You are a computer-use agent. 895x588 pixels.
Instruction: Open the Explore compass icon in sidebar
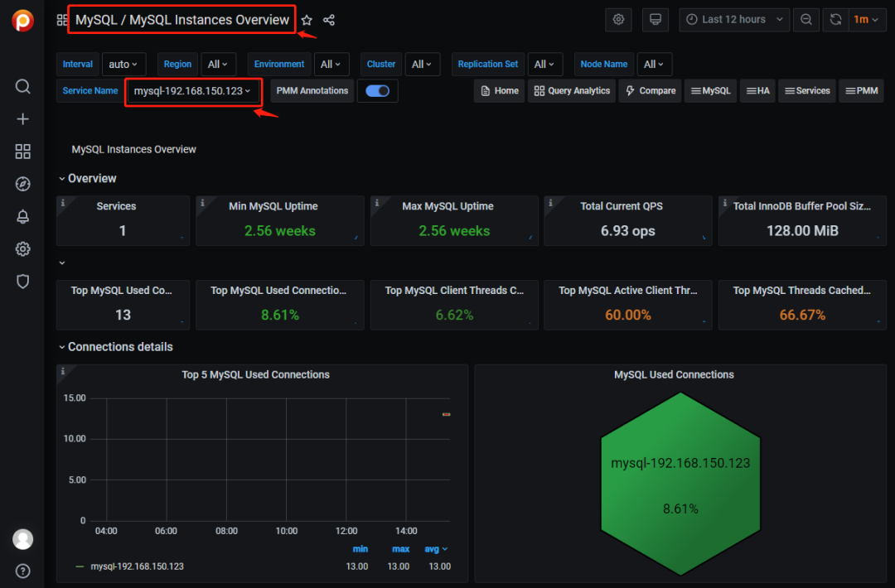[23, 184]
